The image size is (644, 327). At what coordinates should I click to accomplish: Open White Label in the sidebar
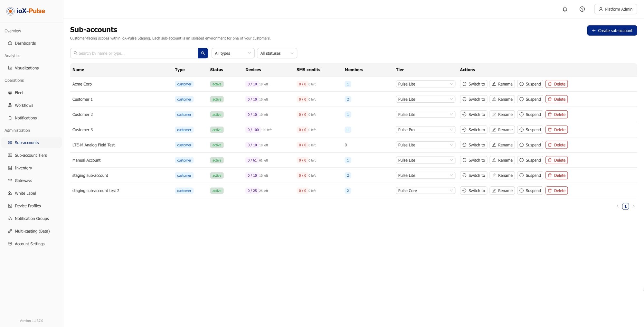pos(32,193)
